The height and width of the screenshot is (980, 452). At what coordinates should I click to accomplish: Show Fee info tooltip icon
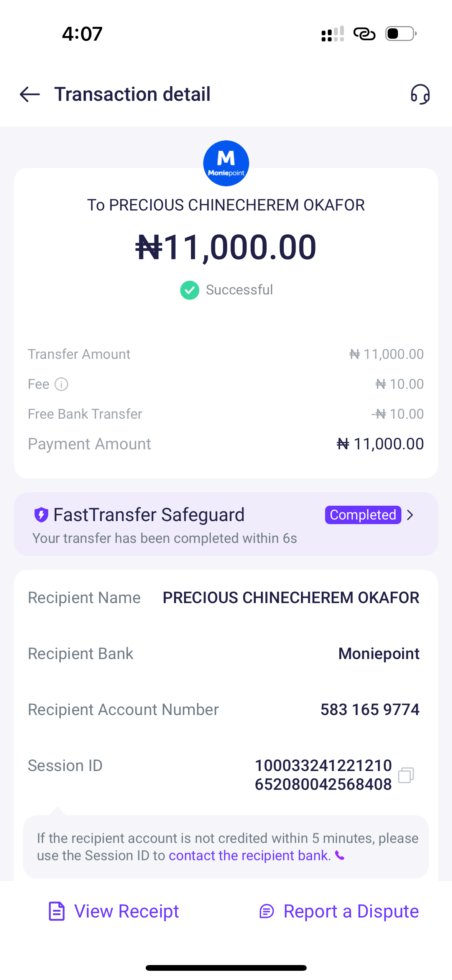pyautogui.click(x=61, y=384)
